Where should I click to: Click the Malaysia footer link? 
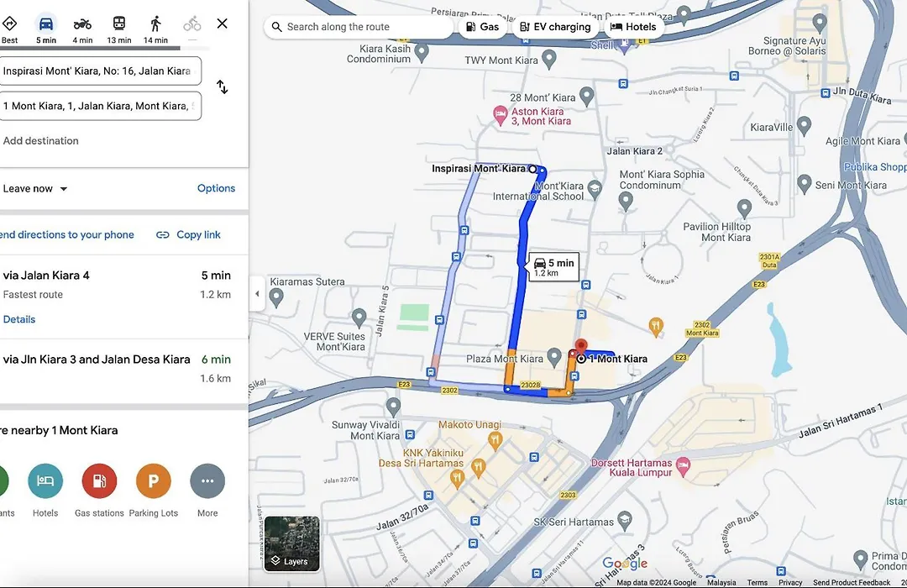point(721,583)
